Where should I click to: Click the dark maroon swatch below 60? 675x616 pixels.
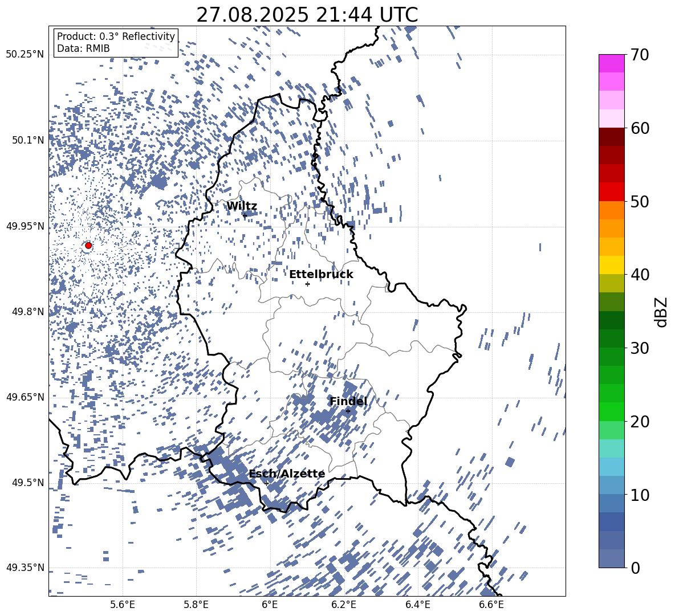pos(611,137)
